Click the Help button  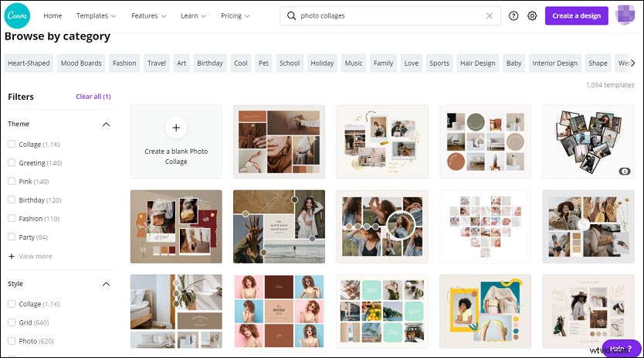point(621,348)
